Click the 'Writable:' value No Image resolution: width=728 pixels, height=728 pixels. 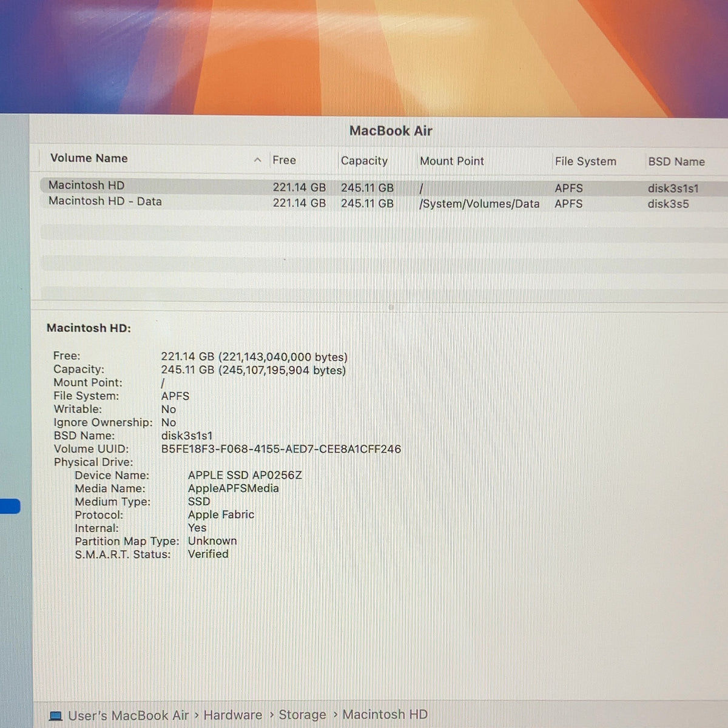(x=169, y=409)
